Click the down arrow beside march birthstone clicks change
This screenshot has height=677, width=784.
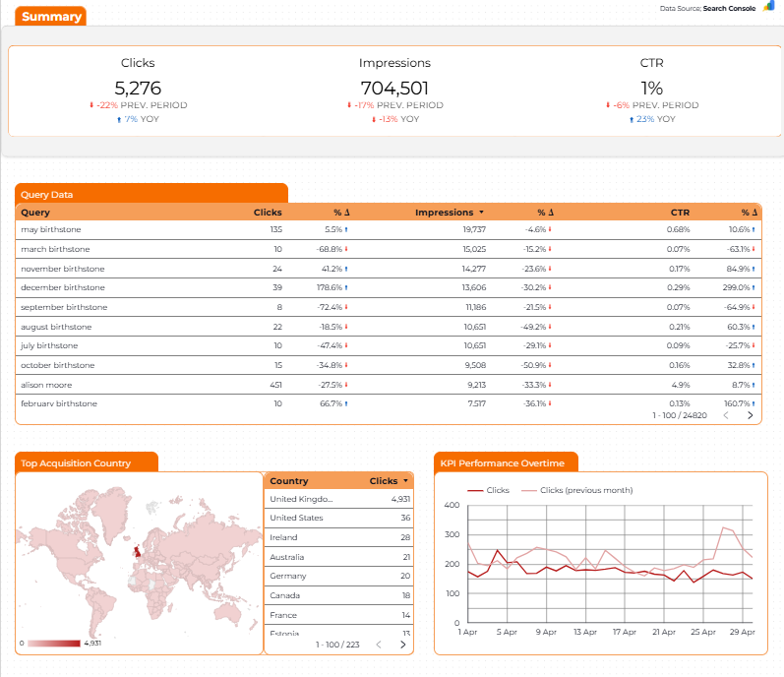click(x=346, y=249)
